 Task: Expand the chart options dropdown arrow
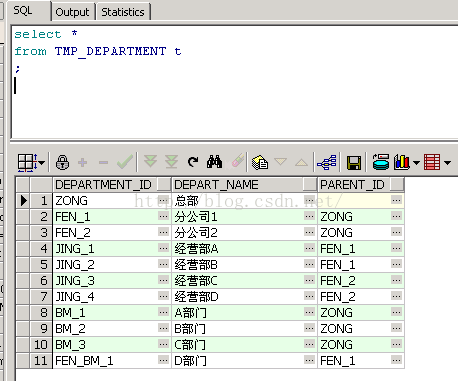click(416, 163)
